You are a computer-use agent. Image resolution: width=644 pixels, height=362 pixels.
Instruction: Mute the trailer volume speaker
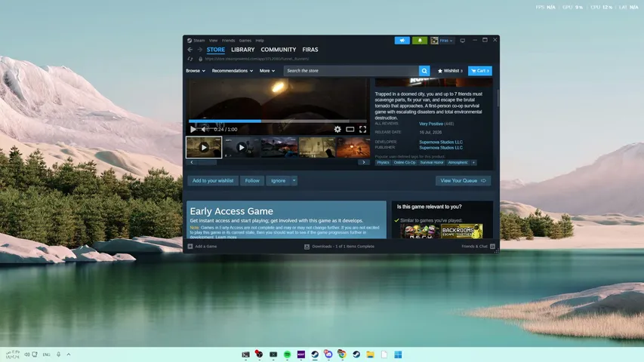205,129
